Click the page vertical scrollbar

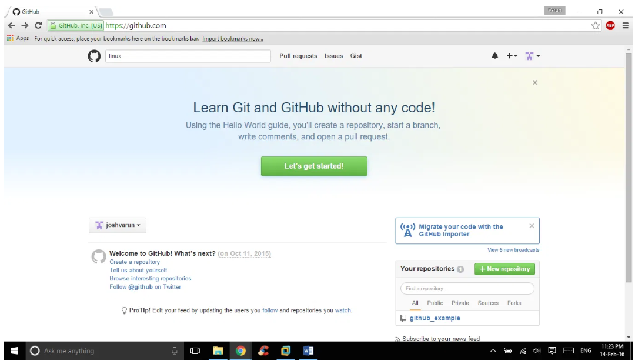(629, 176)
